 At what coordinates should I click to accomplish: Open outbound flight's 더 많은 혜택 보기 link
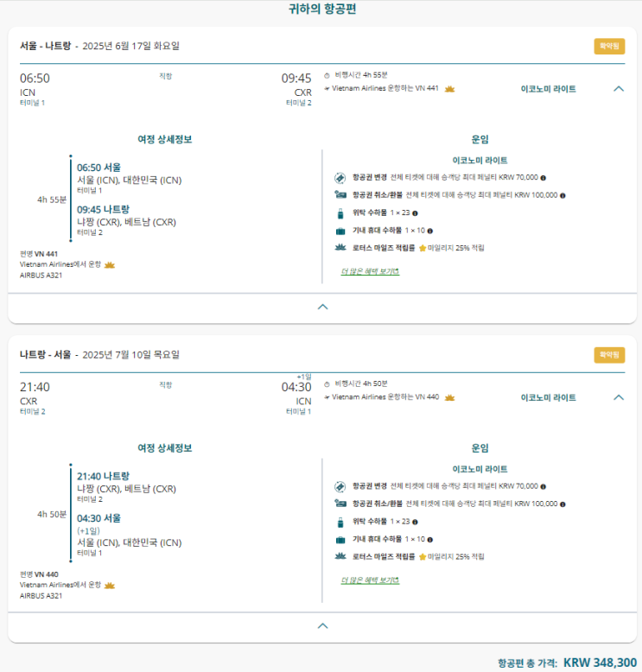(370, 271)
